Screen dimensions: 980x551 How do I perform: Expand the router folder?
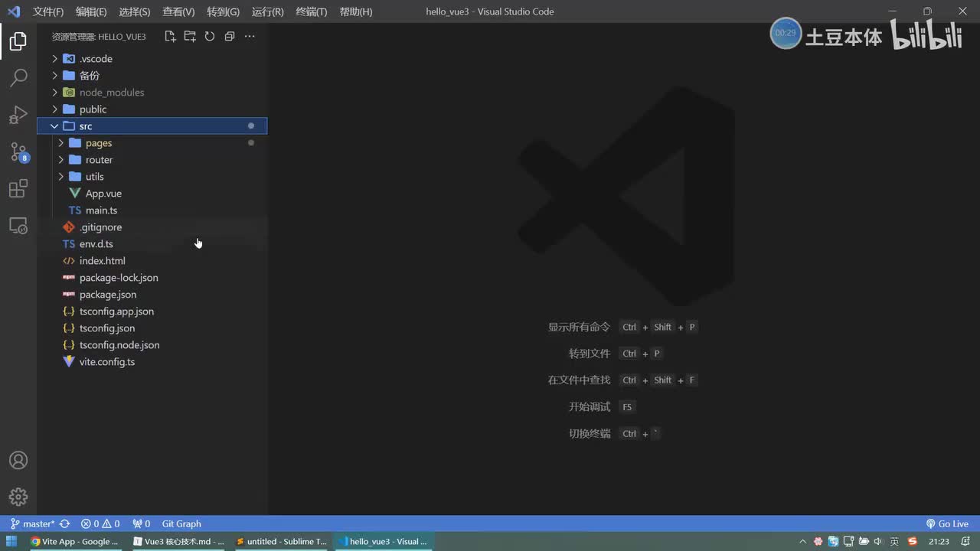coord(60,160)
